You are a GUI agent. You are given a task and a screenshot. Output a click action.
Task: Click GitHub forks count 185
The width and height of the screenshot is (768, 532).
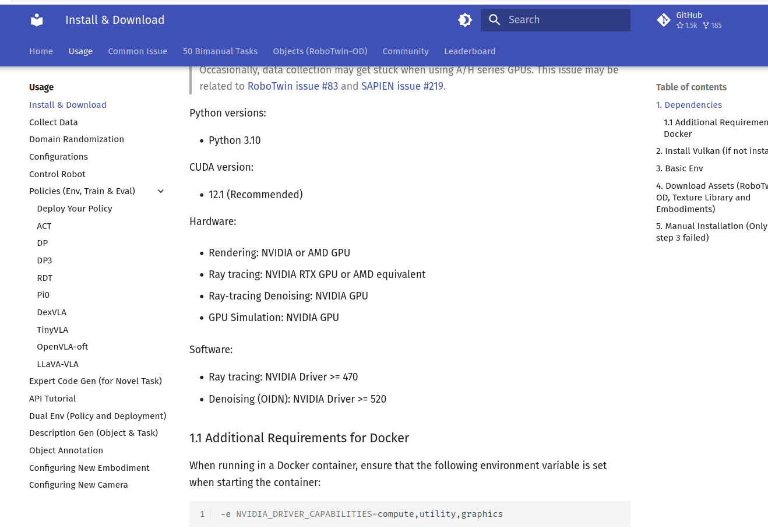pyautogui.click(x=713, y=26)
